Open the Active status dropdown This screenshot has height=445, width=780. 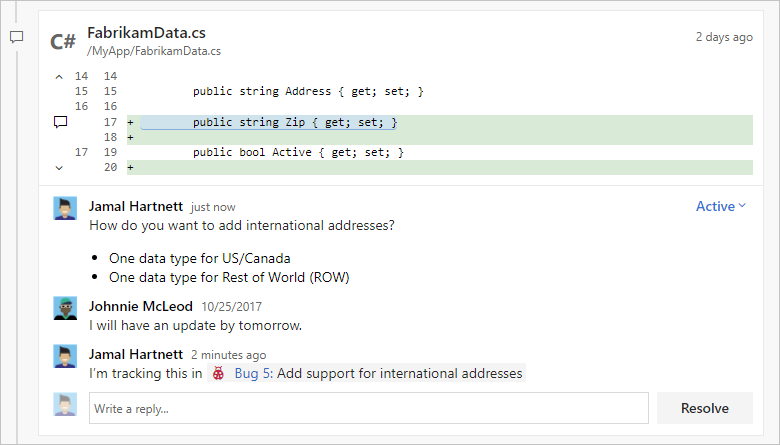(721, 207)
